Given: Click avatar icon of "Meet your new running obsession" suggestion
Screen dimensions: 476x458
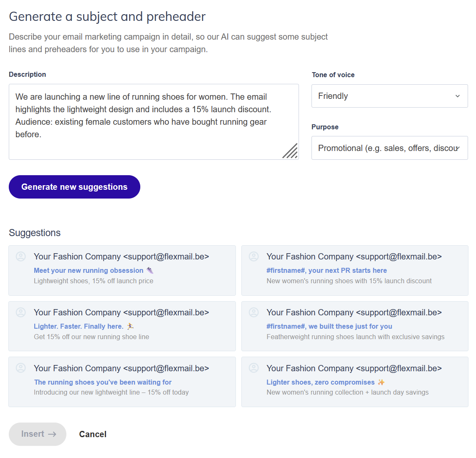Looking at the screenshot, I should (21, 257).
